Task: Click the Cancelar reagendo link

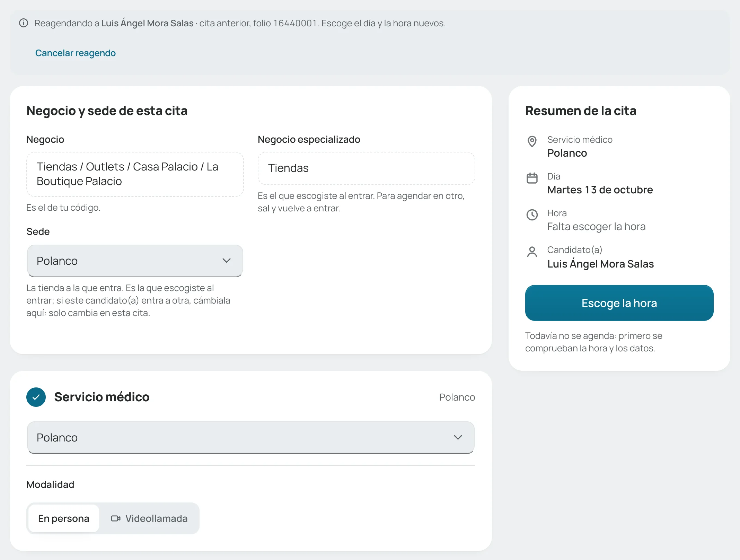Action: [76, 53]
